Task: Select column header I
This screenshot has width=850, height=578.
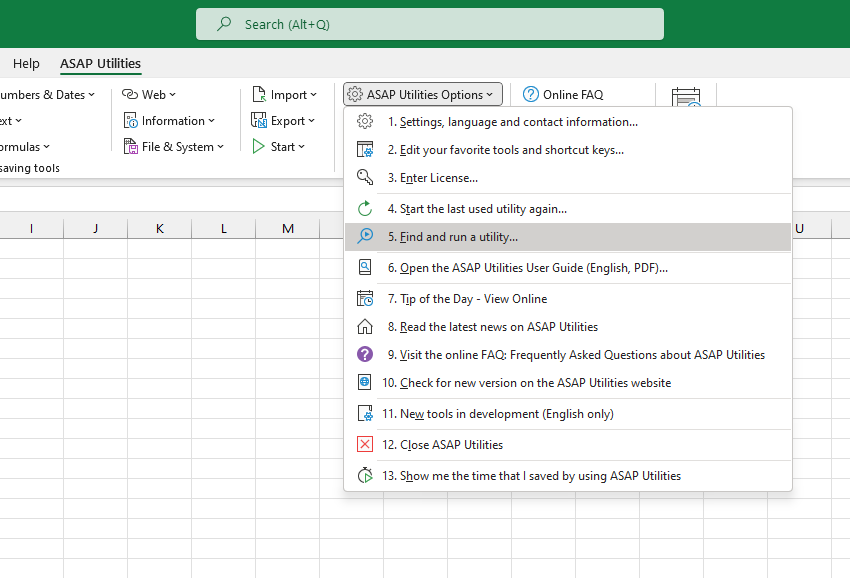Action: (31, 228)
